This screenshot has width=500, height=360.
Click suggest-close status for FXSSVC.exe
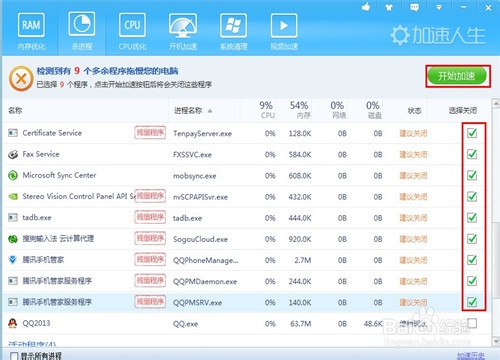[x=413, y=154]
